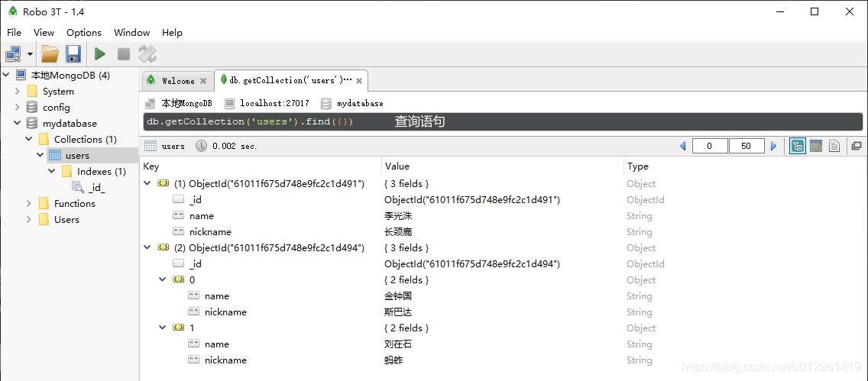
Task: Select the users collection in the tree
Action: [x=77, y=156]
